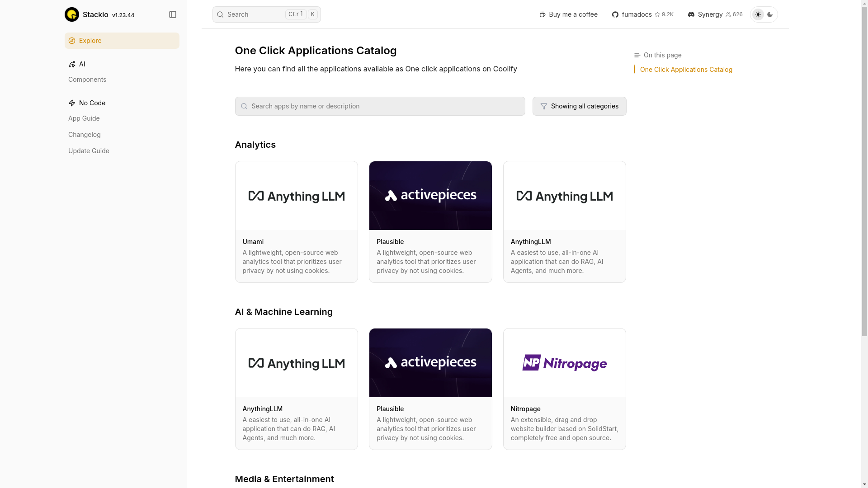This screenshot has height=488, width=868.
Task: Open Plausible thumbnail under AI & Machine Learning
Action: click(430, 363)
